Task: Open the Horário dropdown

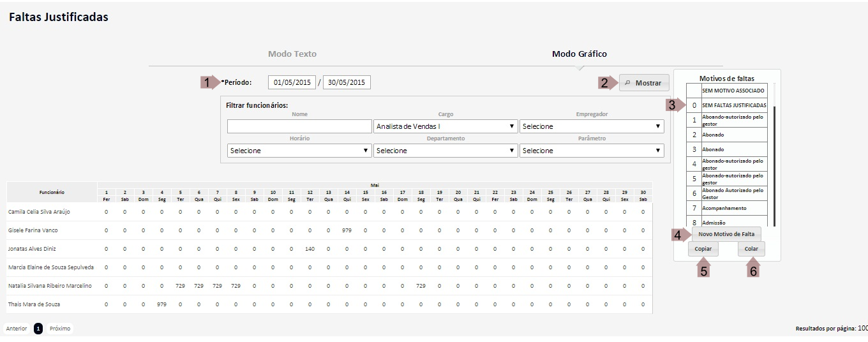Action: point(299,151)
